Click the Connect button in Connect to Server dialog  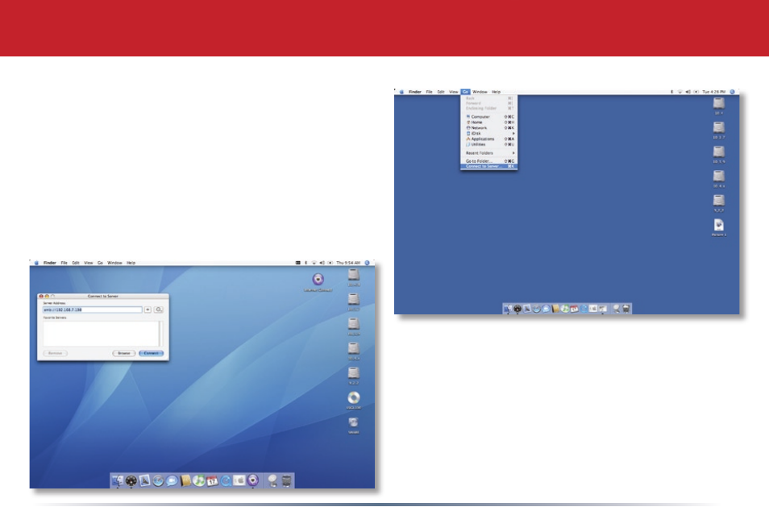click(x=151, y=353)
